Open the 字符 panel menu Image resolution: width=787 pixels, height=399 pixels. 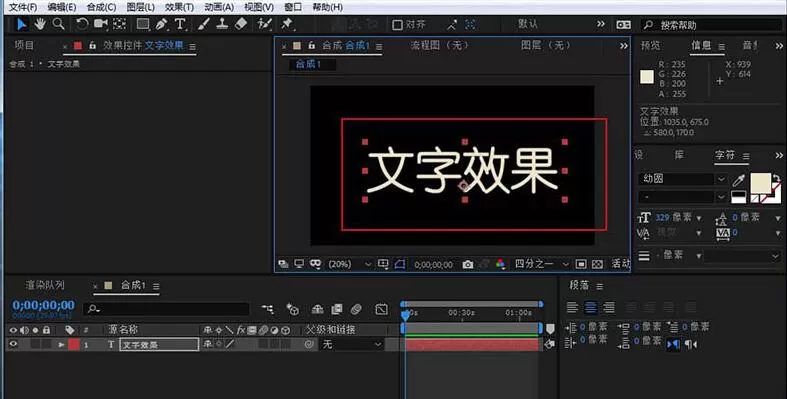(746, 157)
